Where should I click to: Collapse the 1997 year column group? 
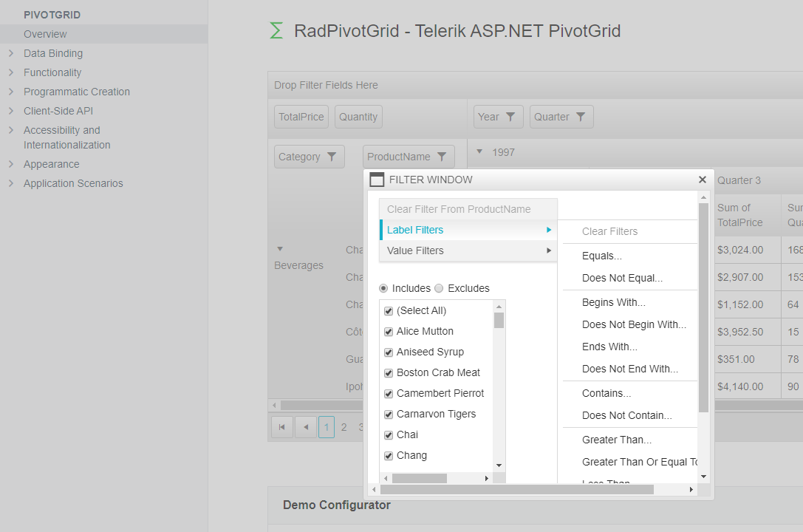tap(479, 151)
